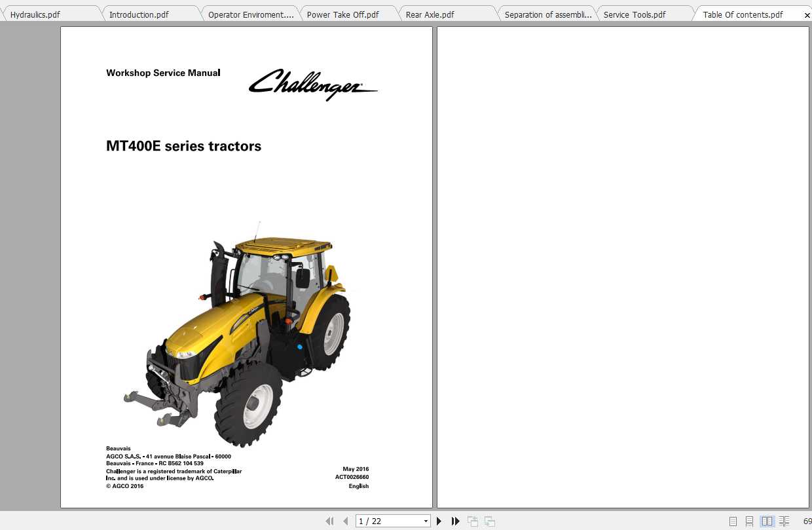Switch to continuous page view
The image size is (812, 530).
(750, 521)
